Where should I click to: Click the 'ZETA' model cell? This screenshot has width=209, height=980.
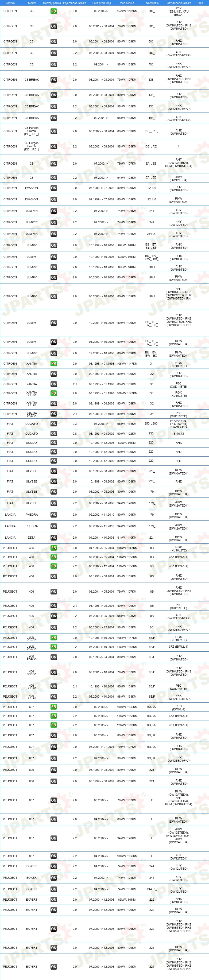(32, 538)
